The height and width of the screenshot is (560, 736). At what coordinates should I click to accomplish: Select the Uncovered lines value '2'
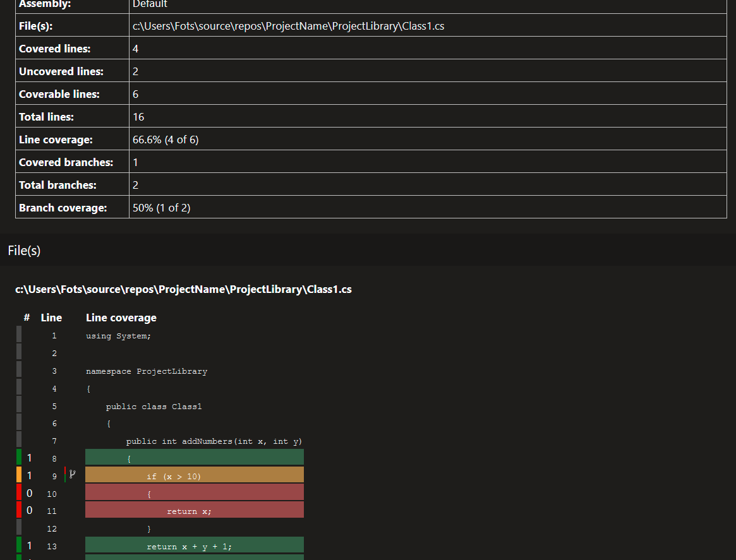pyautogui.click(x=136, y=71)
